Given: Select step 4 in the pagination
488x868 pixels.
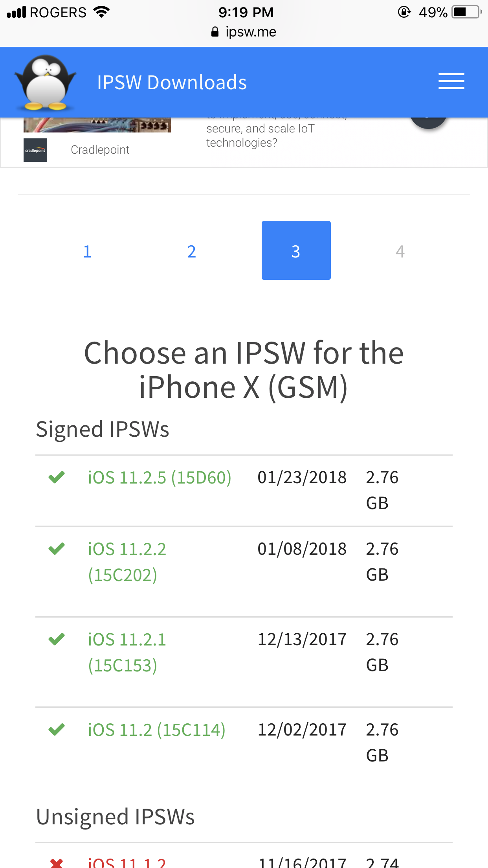Looking at the screenshot, I should click(400, 251).
